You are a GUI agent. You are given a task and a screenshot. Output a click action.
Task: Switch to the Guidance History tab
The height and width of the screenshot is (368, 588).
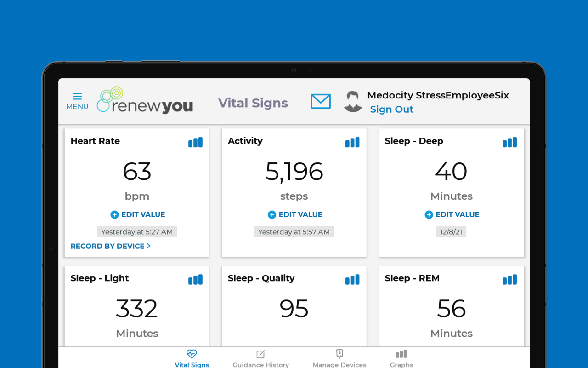(260, 358)
